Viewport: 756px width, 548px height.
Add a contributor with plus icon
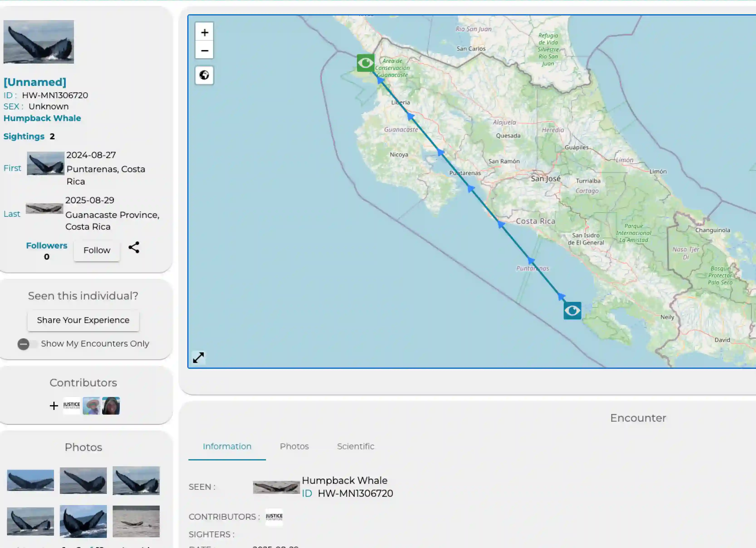pyautogui.click(x=54, y=406)
